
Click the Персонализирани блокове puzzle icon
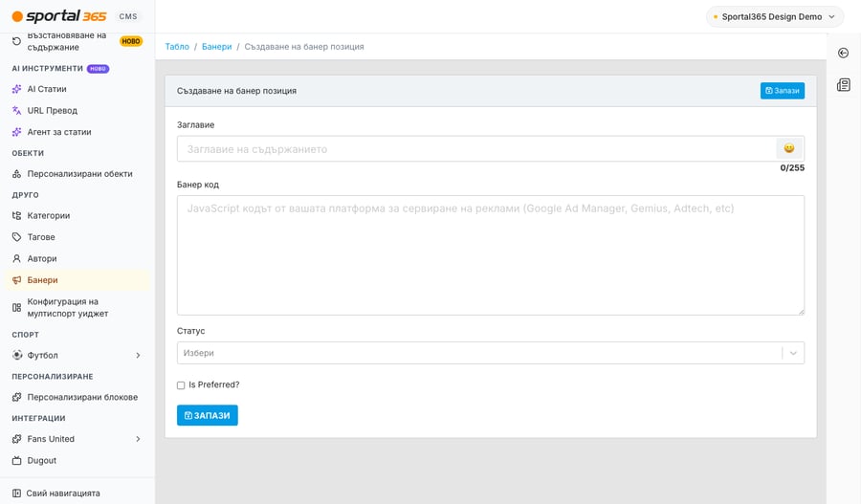click(x=16, y=397)
